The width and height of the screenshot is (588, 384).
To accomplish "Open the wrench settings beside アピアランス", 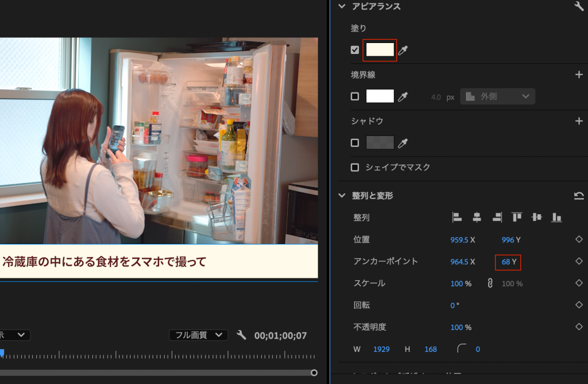I will click(x=578, y=6).
